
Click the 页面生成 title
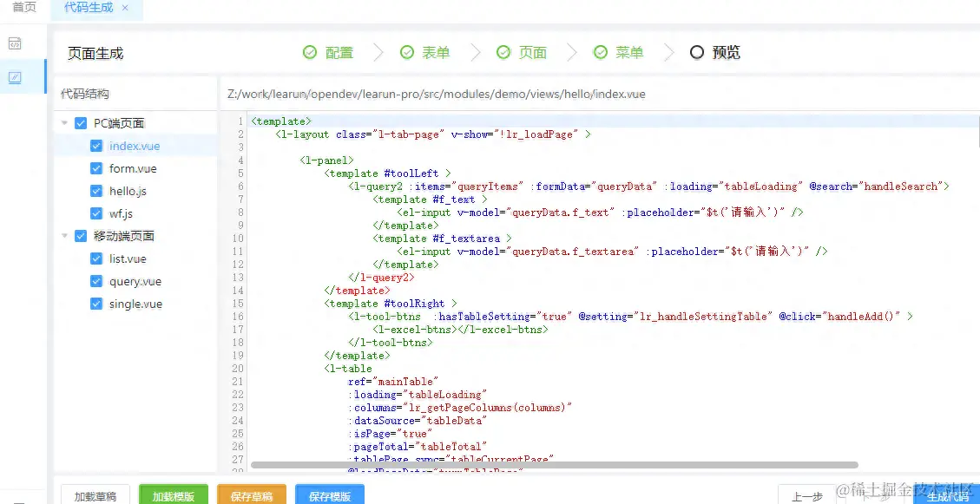pos(95,53)
